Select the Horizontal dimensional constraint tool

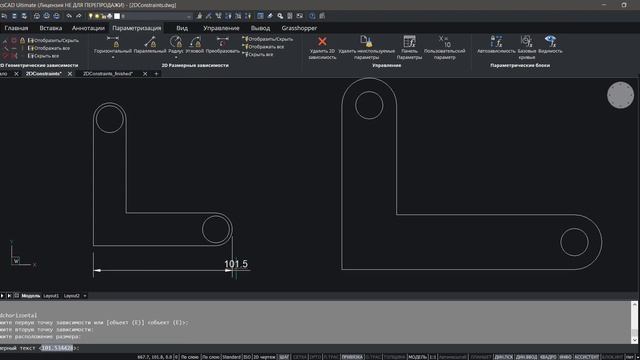[113, 44]
